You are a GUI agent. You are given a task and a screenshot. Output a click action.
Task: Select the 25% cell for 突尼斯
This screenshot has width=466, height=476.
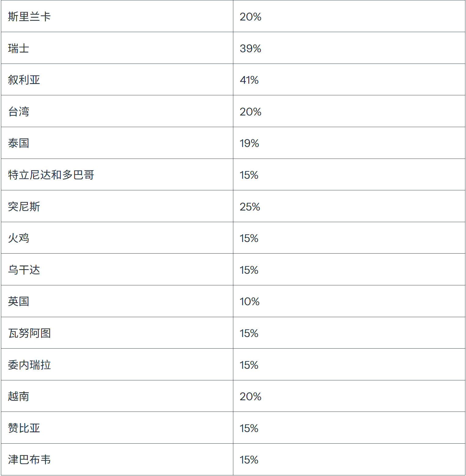[250, 207]
